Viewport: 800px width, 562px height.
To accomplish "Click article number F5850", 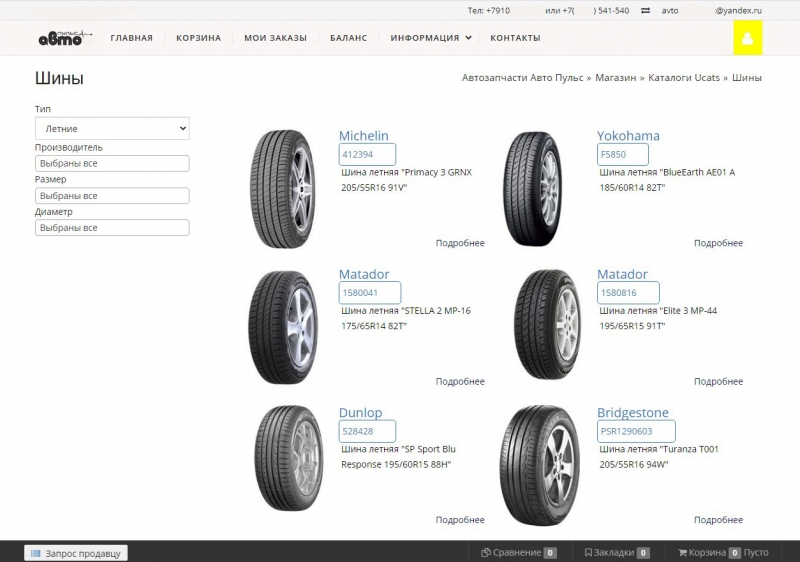I will (623, 155).
